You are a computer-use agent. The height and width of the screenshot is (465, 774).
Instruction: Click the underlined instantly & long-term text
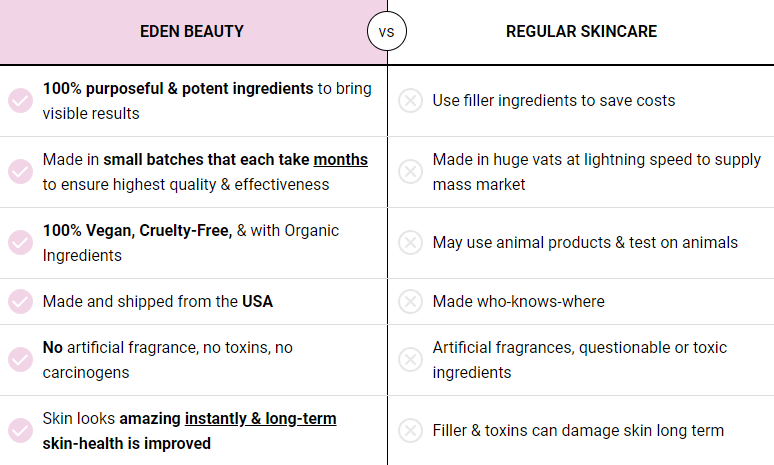[260, 418]
